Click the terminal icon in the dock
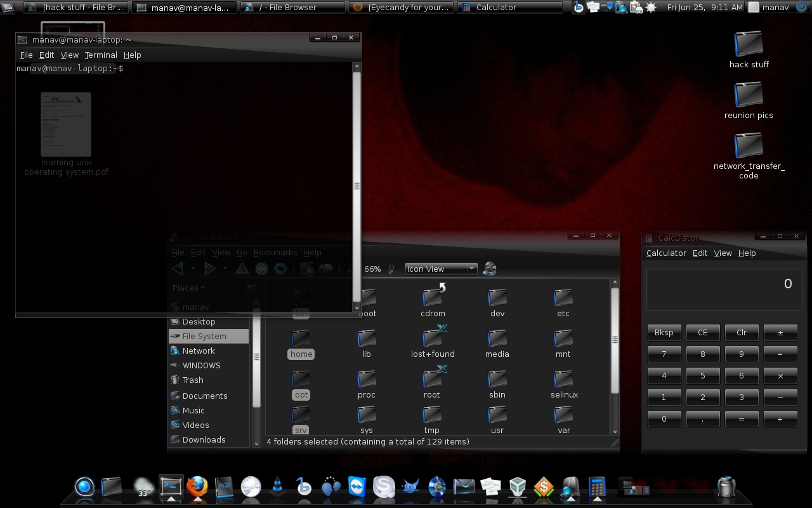The height and width of the screenshot is (508, 812). click(171, 487)
